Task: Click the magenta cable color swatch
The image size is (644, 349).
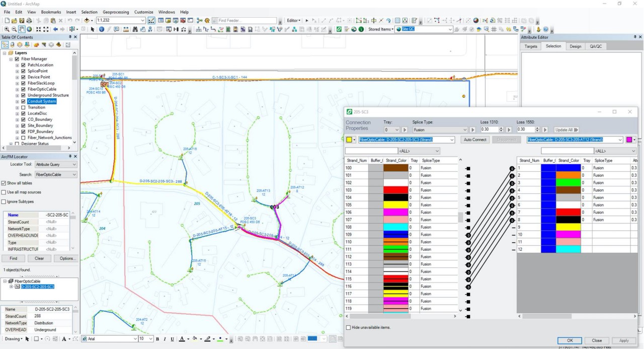Action: pyautogui.click(x=629, y=139)
